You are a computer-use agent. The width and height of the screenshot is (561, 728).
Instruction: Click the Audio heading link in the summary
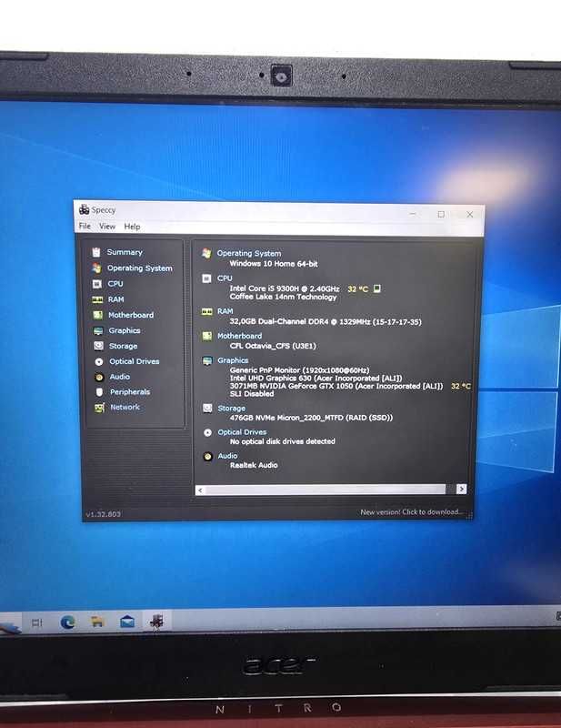pos(227,456)
